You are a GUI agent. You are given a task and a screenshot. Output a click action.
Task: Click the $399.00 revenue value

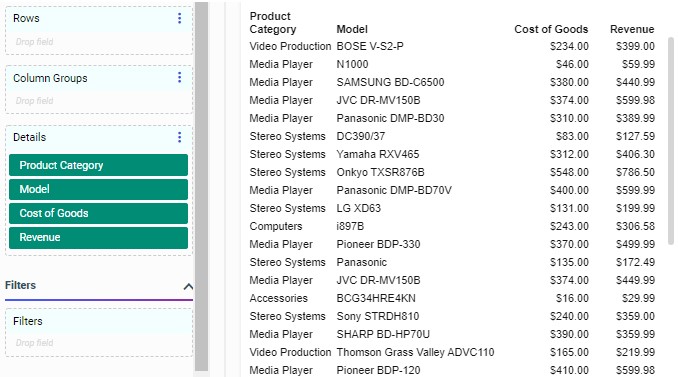(x=635, y=46)
